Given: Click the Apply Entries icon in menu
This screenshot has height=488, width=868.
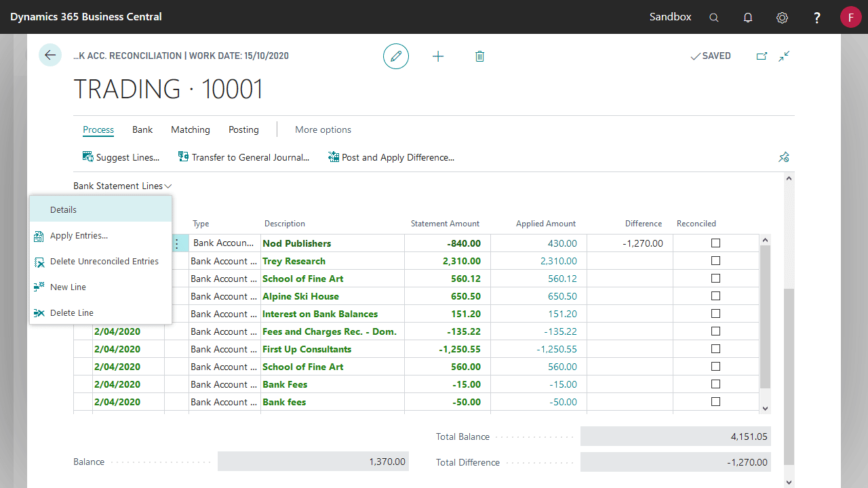Looking at the screenshot, I should pyautogui.click(x=39, y=236).
